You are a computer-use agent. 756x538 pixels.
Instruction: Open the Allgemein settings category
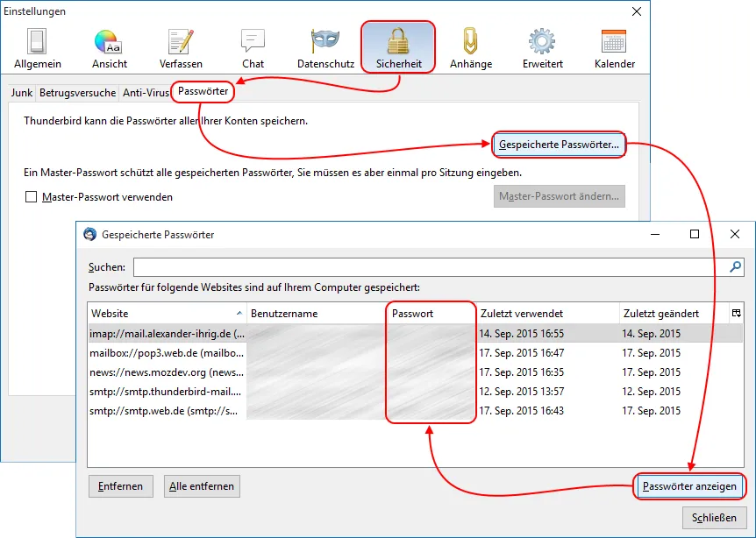[x=38, y=48]
